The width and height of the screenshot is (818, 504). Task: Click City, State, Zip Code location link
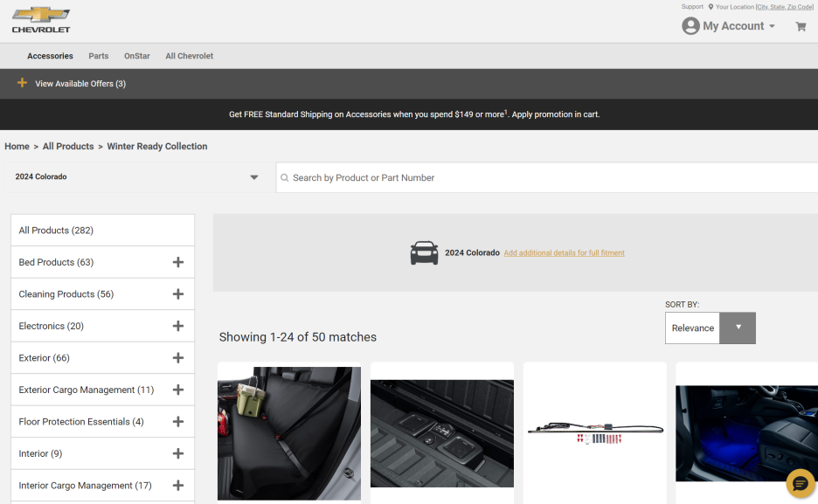click(x=785, y=7)
